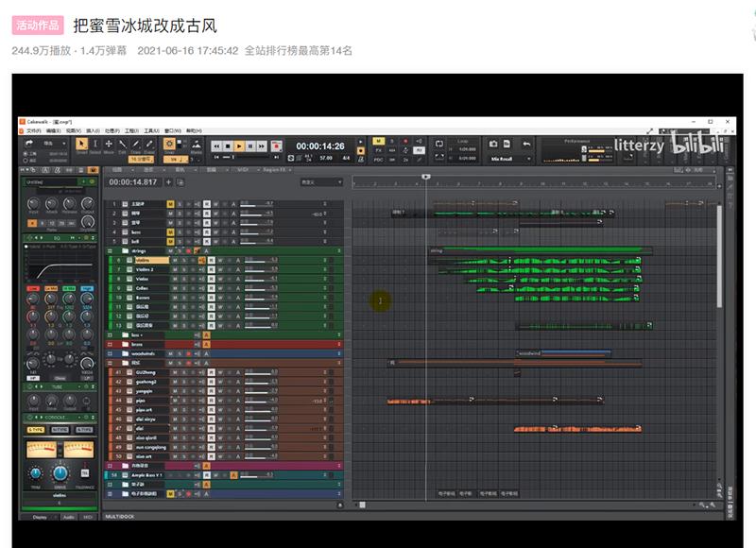
Task: Select the Erase tool
Action: point(150,146)
